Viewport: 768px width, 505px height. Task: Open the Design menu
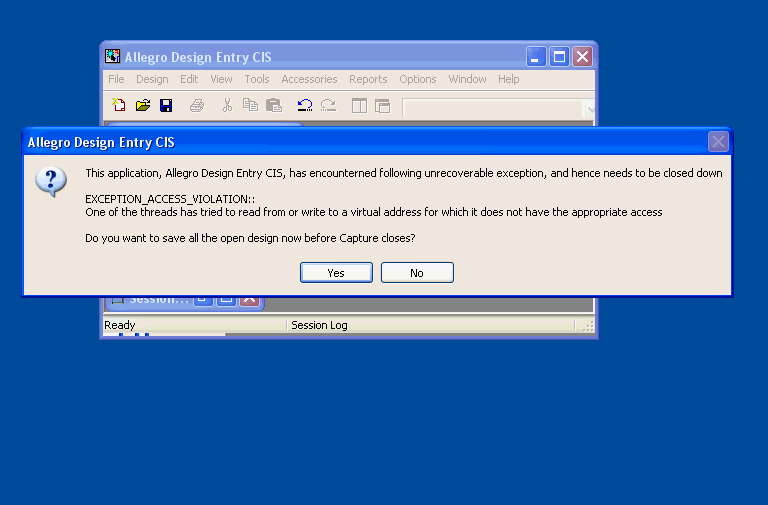pyautogui.click(x=152, y=79)
